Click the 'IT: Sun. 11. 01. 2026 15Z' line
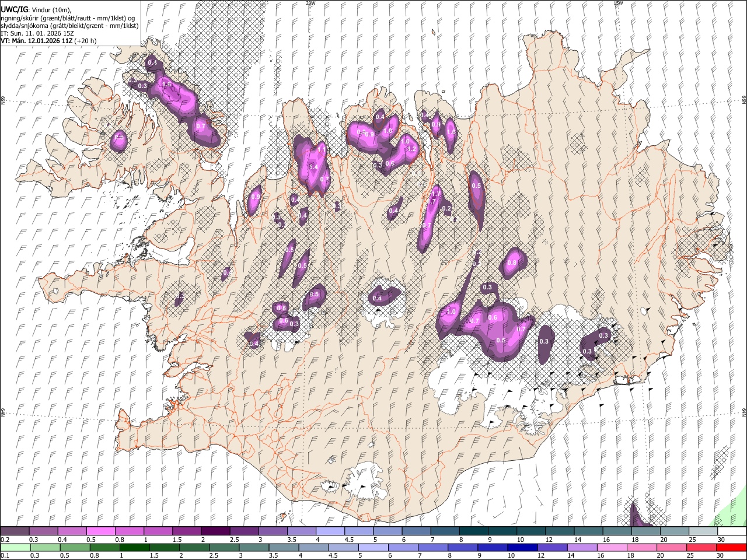Image resolution: width=747 pixels, height=560 pixels. click(x=37, y=33)
